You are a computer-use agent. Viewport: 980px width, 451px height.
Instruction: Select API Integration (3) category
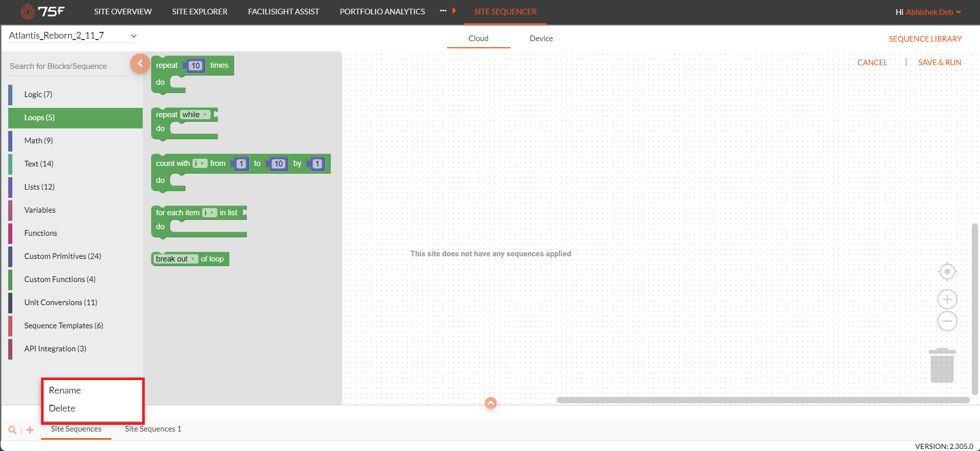click(x=75, y=349)
